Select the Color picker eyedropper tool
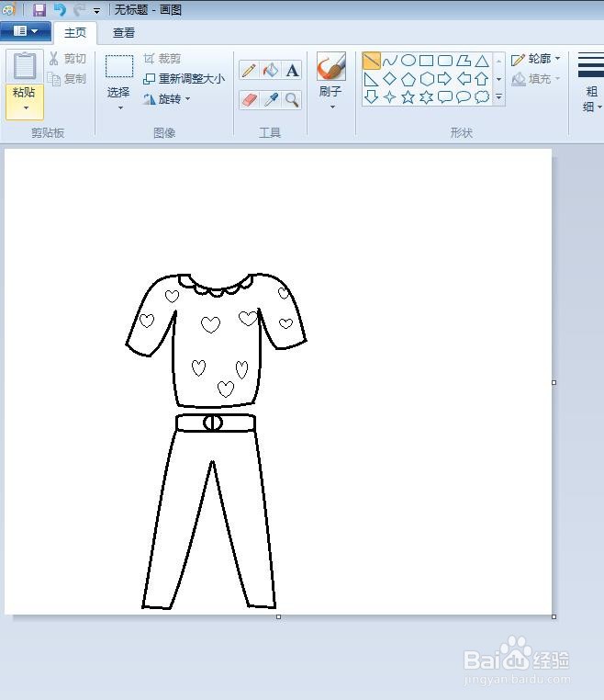This screenshot has width=604, height=700. [x=271, y=99]
